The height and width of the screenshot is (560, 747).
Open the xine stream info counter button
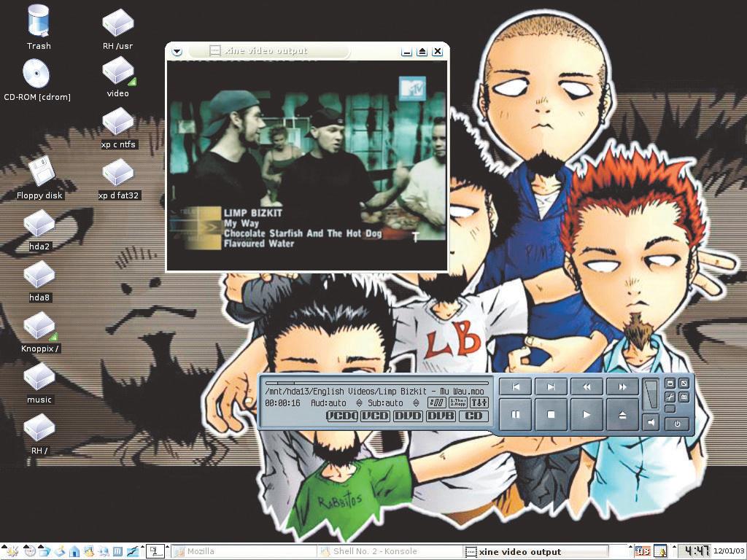pyautogui.click(x=437, y=402)
